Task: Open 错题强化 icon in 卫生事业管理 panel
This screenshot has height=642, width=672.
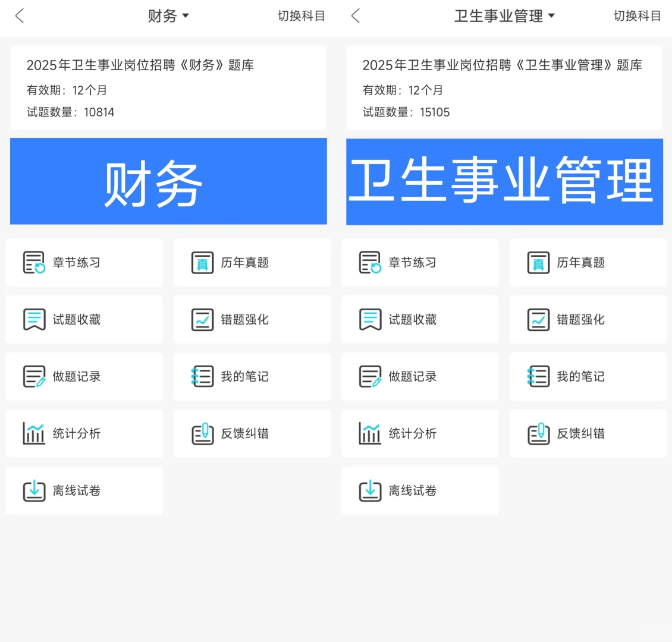Action: coord(538,319)
